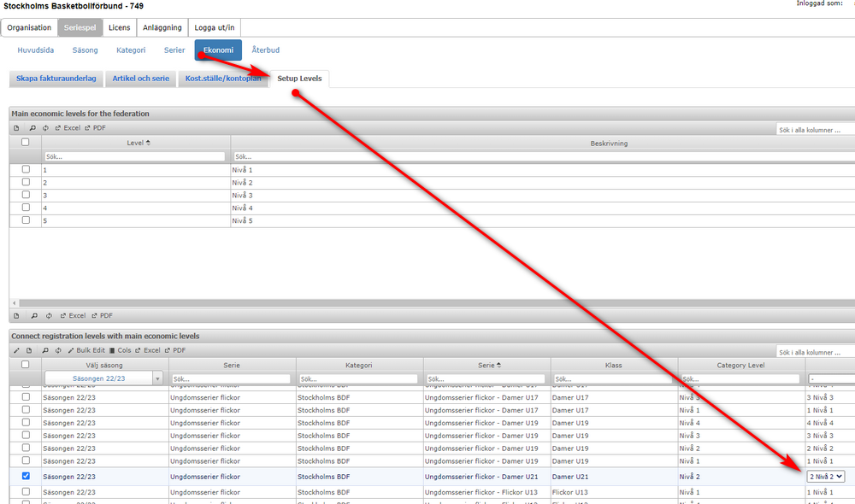Open search icon in main economic levels toolbar
Screen dimensions: 855x504
(32, 128)
